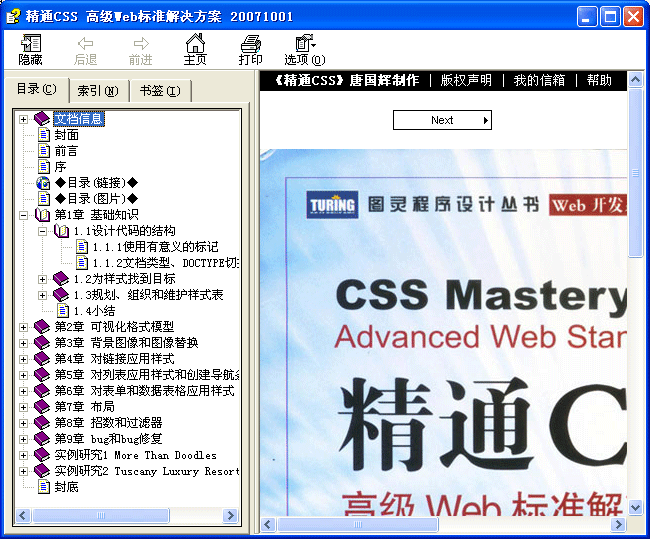Screen dimensions: 650x539
Task: Click content pane horizontal scroll right arrow
Action: pos(618,524)
